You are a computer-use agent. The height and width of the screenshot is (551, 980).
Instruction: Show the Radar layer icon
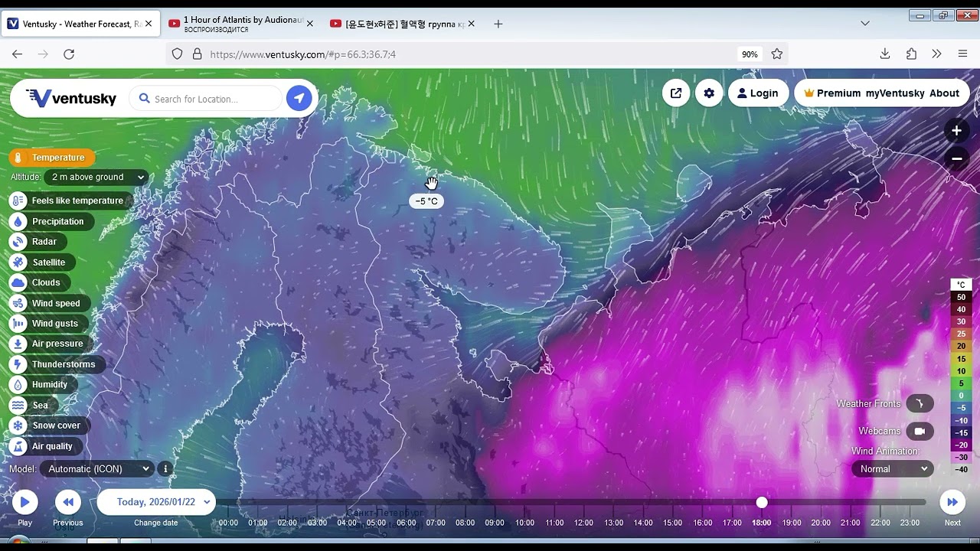(18, 242)
